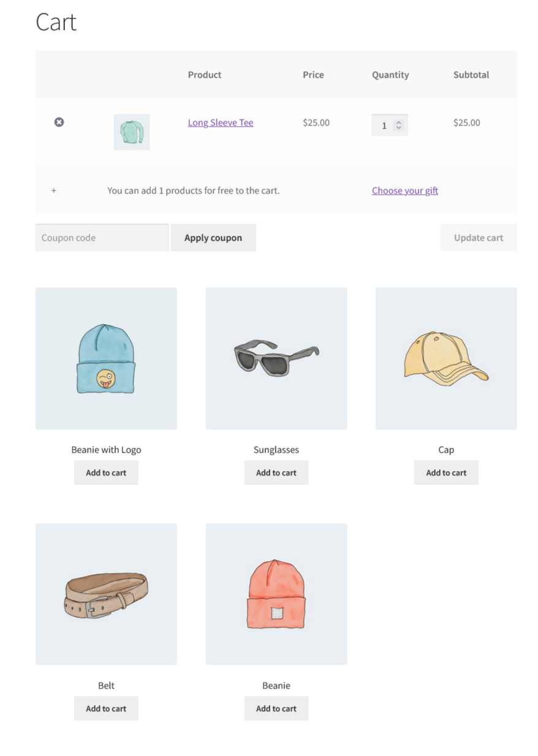Add Sunglasses to the cart
This screenshot has width=538, height=756.
tap(276, 473)
